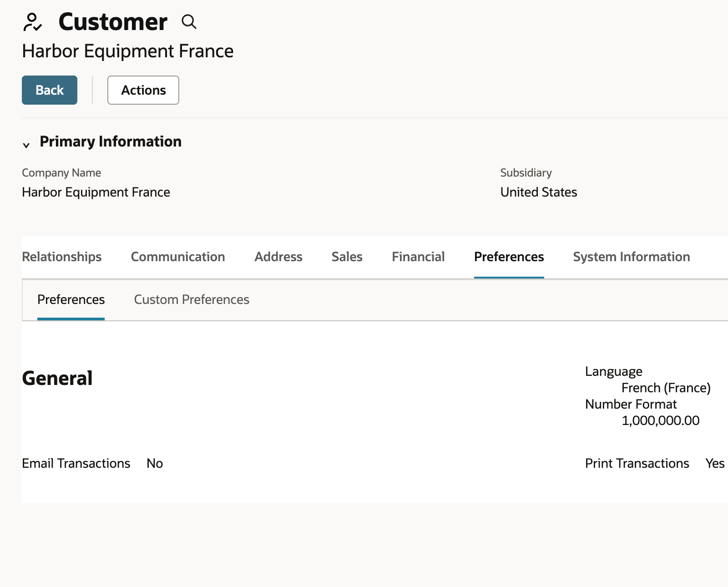Click the Print Transactions value Yes
Viewport: 728px width, 587px height.
tap(715, 463)
